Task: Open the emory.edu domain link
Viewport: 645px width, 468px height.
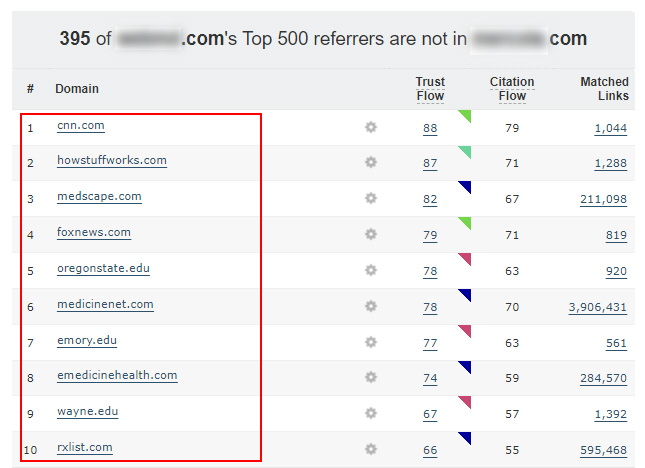Action: point(87,341)
